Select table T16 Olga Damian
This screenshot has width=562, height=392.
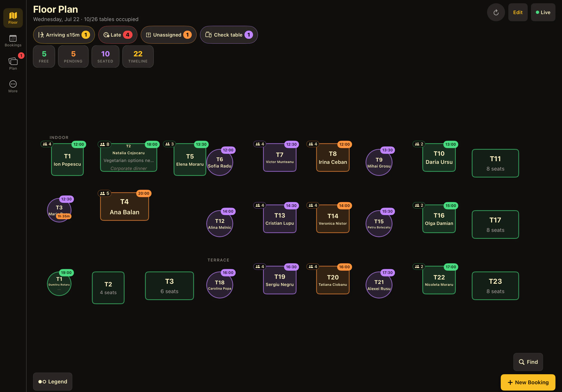point(439,219)
